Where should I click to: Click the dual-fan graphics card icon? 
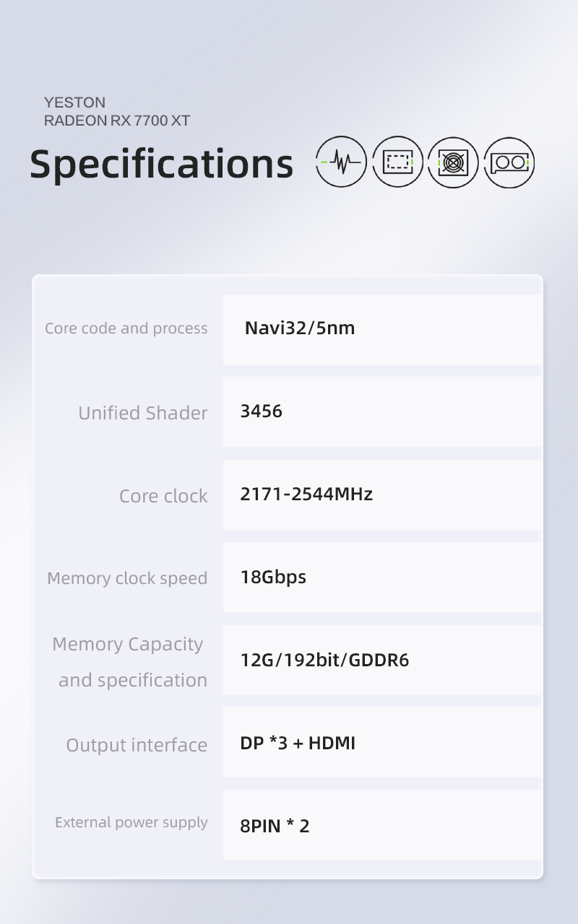click(509, 162)
